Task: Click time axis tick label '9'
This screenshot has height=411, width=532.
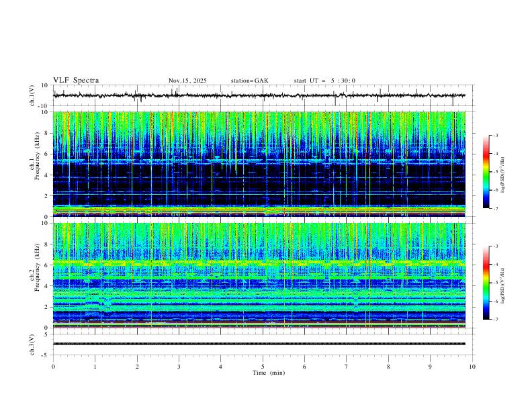Action: (x=430, y=367)
